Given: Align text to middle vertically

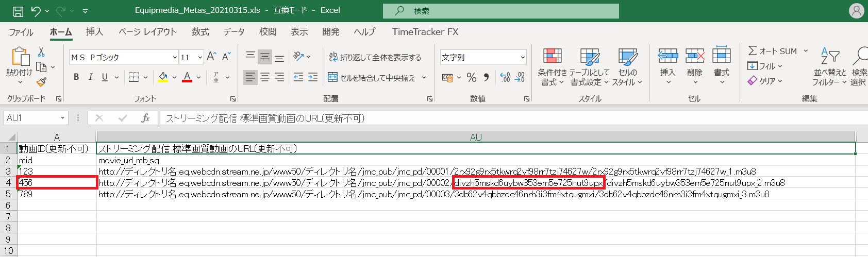Looking at the screenshot, I should [265, 57].
